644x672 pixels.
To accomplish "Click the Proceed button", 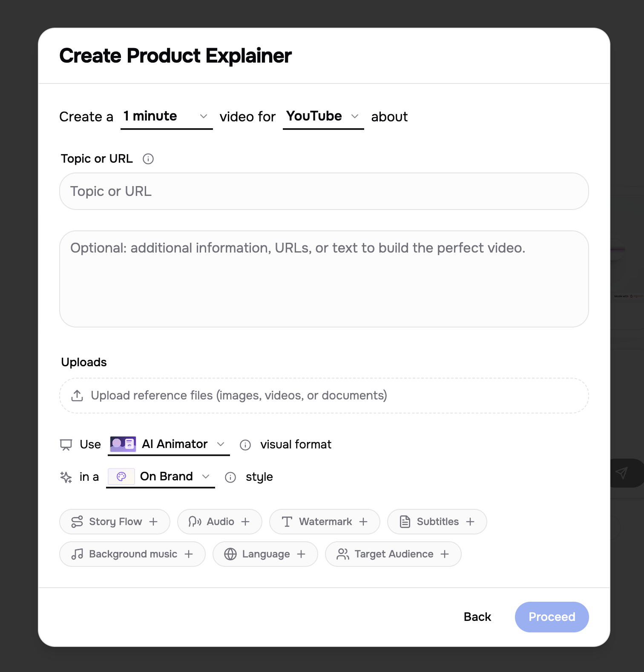I will click(x=552, y=617).
